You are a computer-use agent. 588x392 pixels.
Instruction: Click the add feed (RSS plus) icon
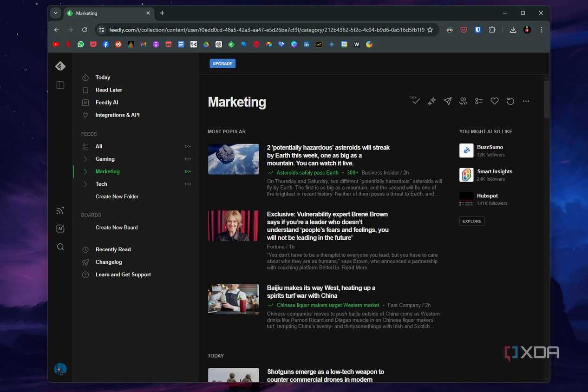click(x=60, y=210)
